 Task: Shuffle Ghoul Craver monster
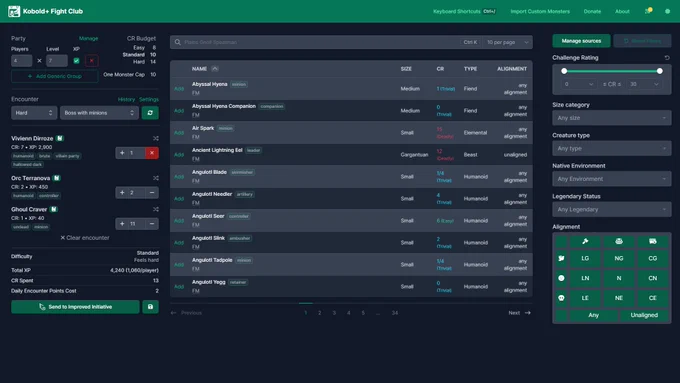pyautogui.click(x=156, y=210)
